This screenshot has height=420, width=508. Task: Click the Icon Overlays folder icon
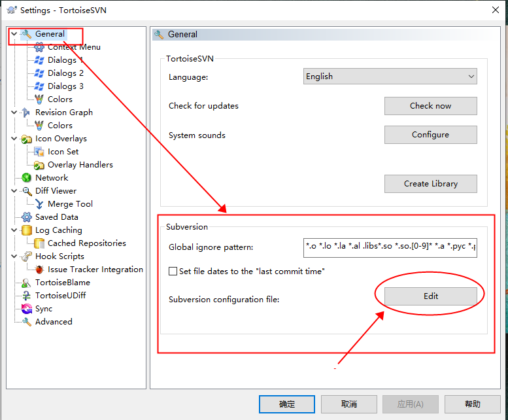tap(27, 139)
